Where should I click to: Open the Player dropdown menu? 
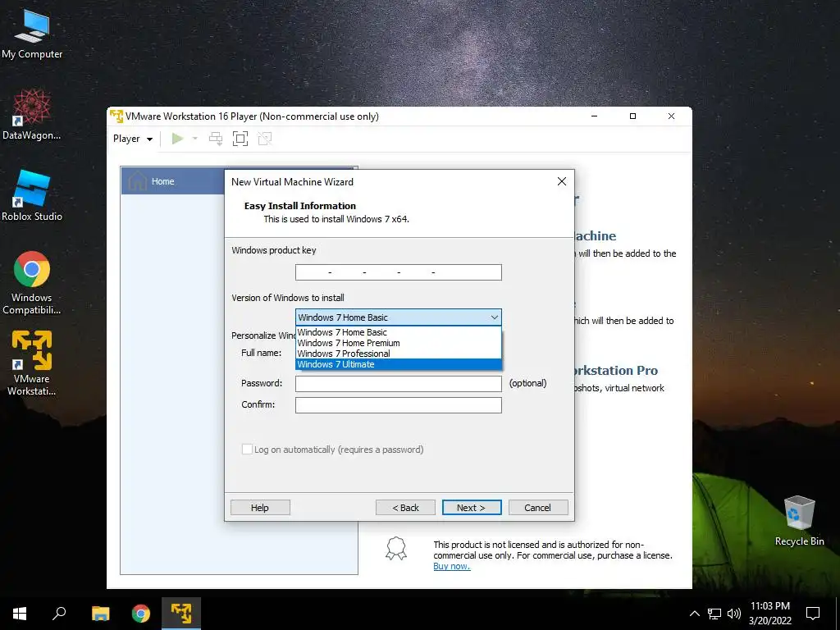coord(132,139)
